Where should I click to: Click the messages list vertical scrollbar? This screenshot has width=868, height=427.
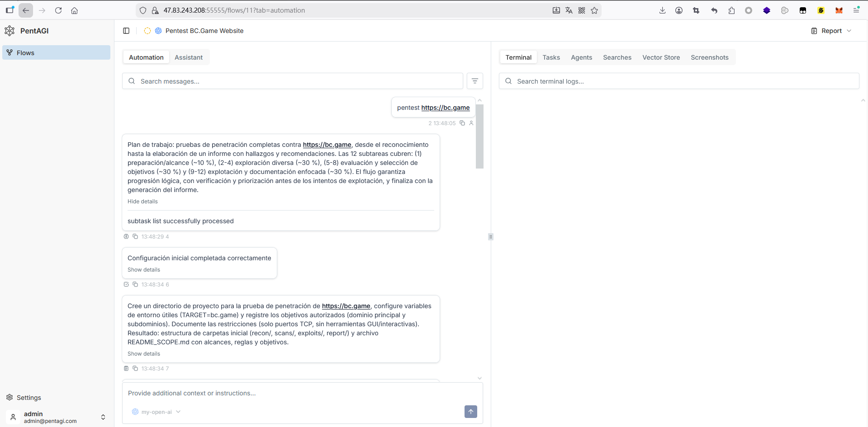(479, 136)
